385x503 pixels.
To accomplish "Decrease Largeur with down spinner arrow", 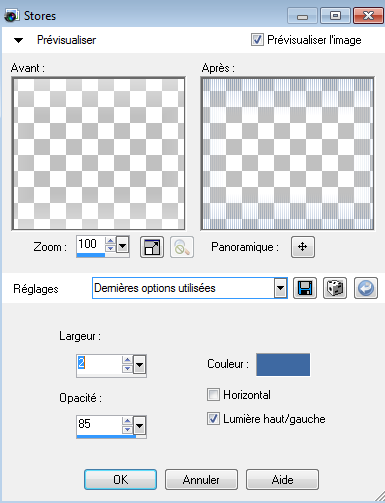I will [x=127, y=368].
